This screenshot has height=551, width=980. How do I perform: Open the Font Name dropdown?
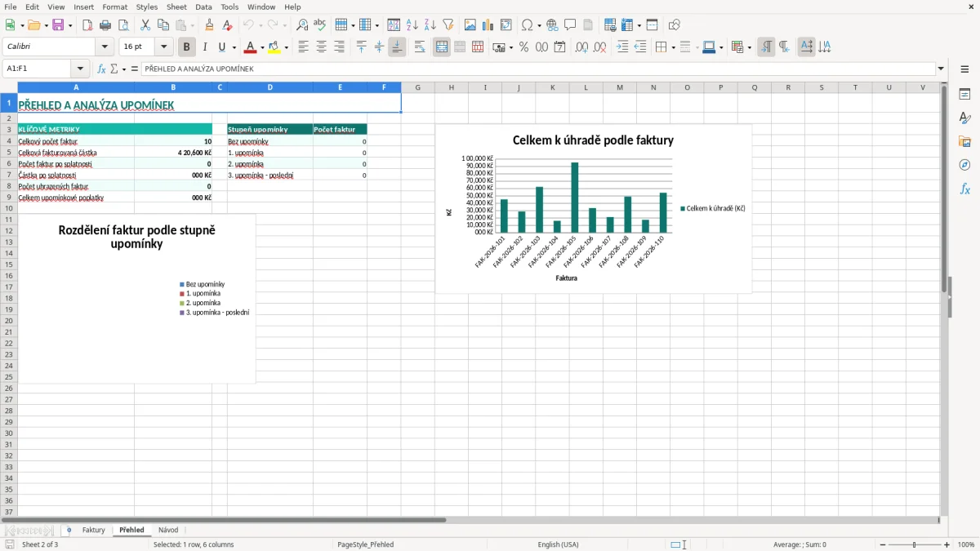click(x=105, y=47)
